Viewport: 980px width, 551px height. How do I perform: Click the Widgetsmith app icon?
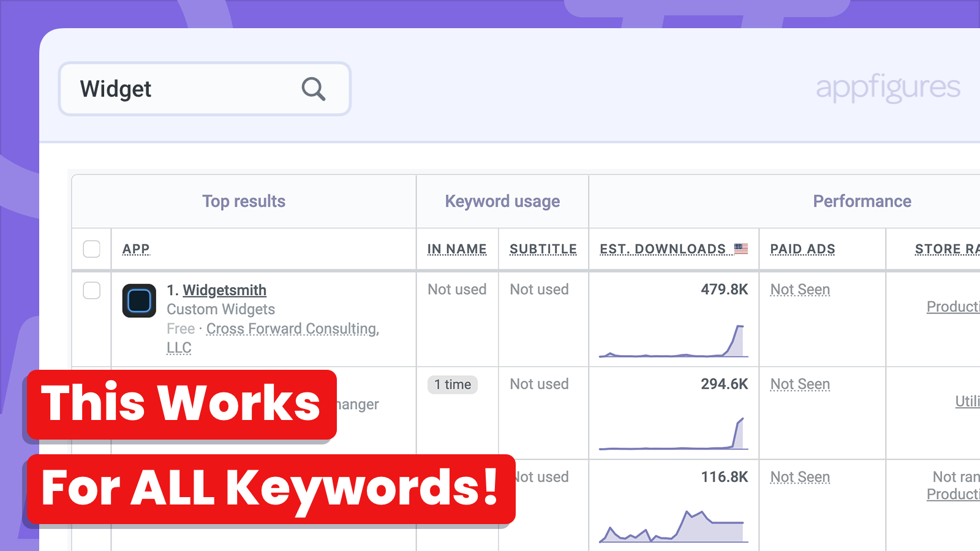coord(139,301)
